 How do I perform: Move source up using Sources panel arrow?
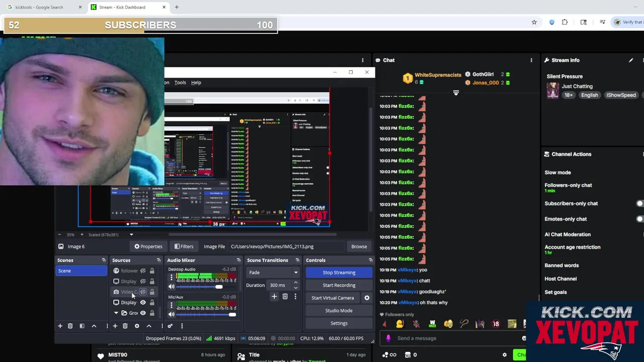[149, 326]
